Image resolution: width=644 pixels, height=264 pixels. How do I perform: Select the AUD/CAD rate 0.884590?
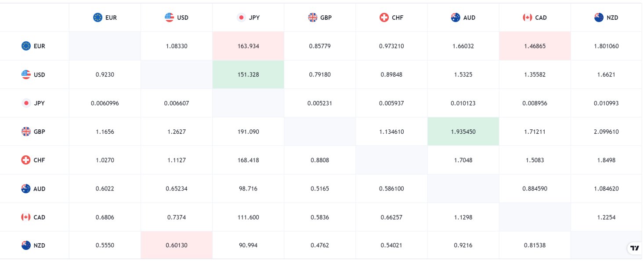(x=535, y=189)
